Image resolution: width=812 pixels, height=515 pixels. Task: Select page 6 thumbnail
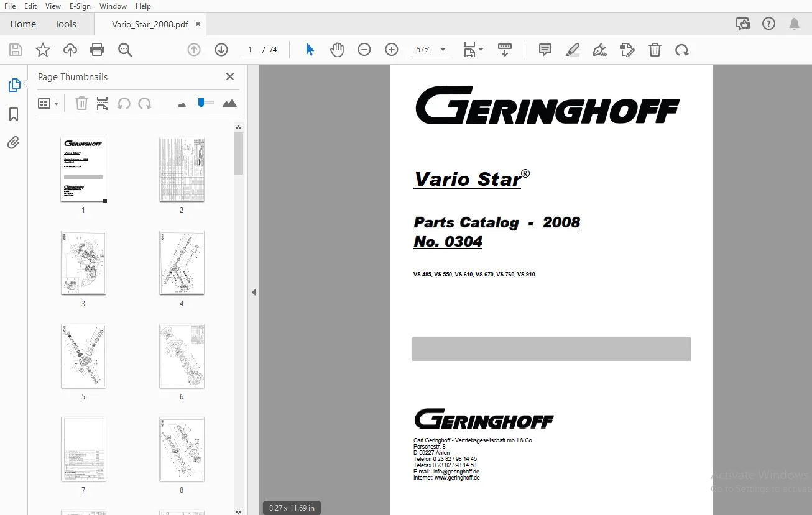[182, 356]
